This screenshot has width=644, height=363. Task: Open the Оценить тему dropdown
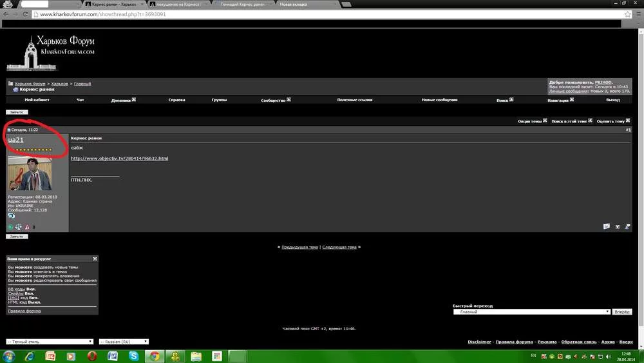coord(613,121)
